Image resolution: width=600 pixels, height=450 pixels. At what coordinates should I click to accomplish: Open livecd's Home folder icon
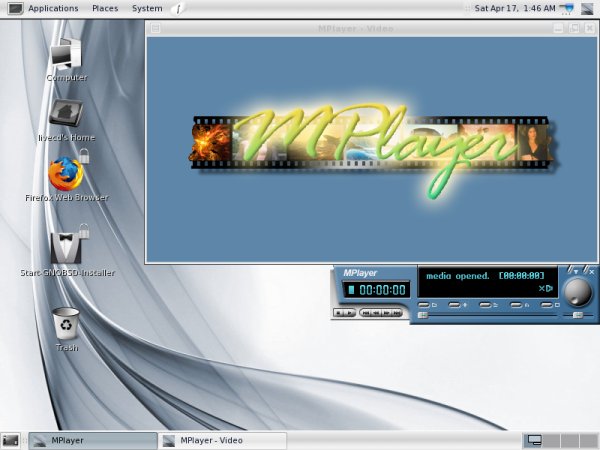[x=67, y=121]
